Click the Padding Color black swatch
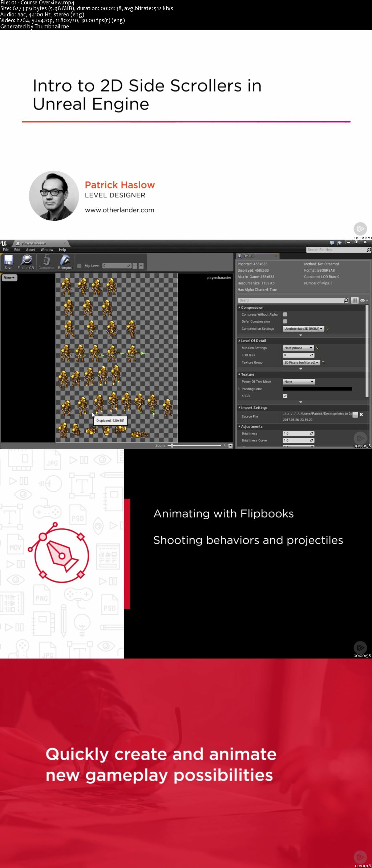This screenshot has width=372, height=868. [317, 389]
